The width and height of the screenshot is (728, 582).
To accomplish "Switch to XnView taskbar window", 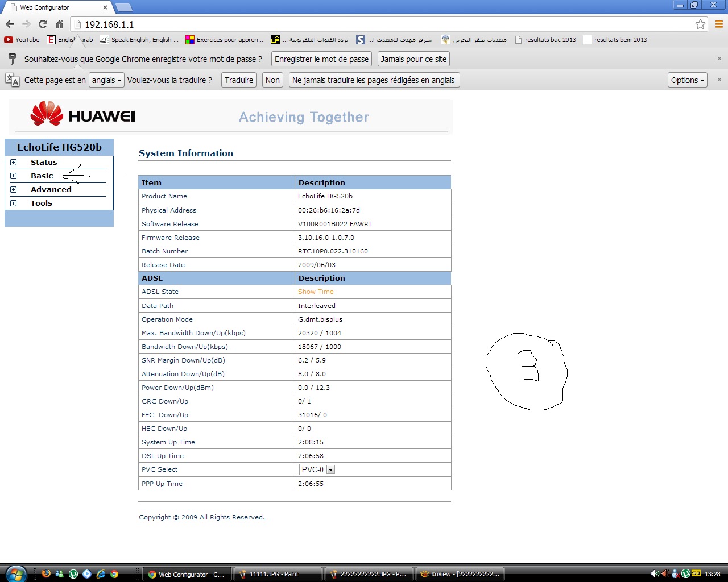I will click(x=460, y=574).
